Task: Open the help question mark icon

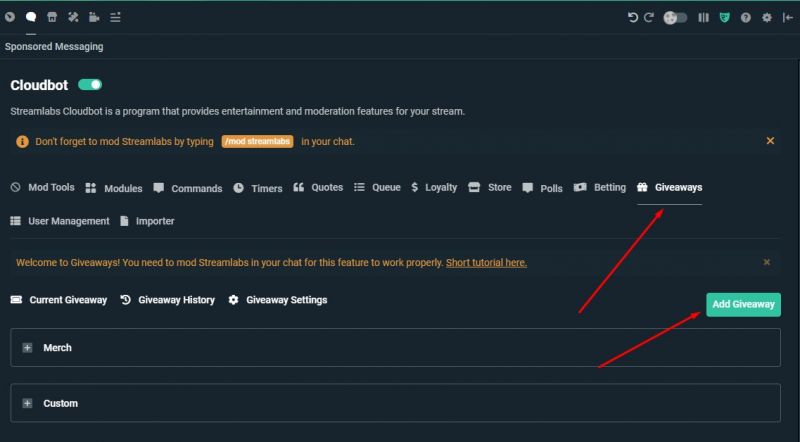Action: pos(745,18)
